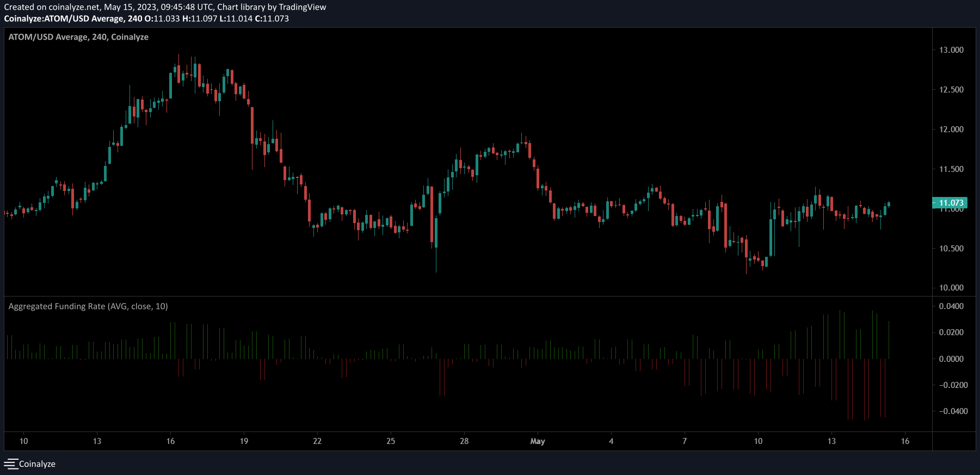
Task: Click the Coinalyze hamburger logo icon
Action: pos(11,464)
